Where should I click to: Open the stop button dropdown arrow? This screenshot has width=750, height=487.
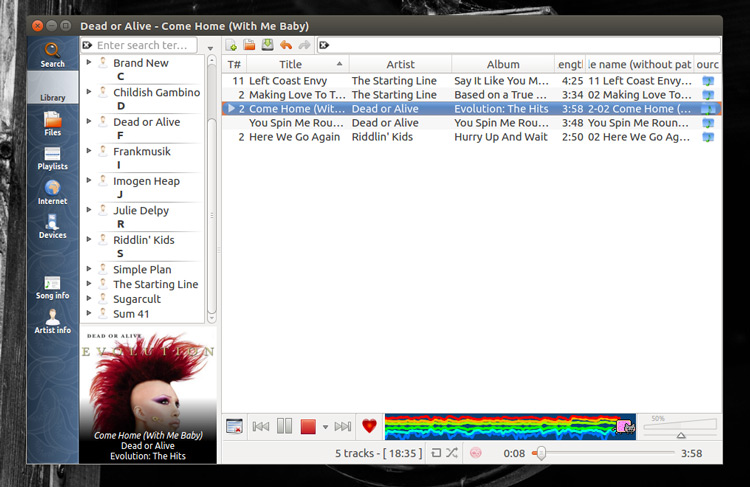click(325, 427)
